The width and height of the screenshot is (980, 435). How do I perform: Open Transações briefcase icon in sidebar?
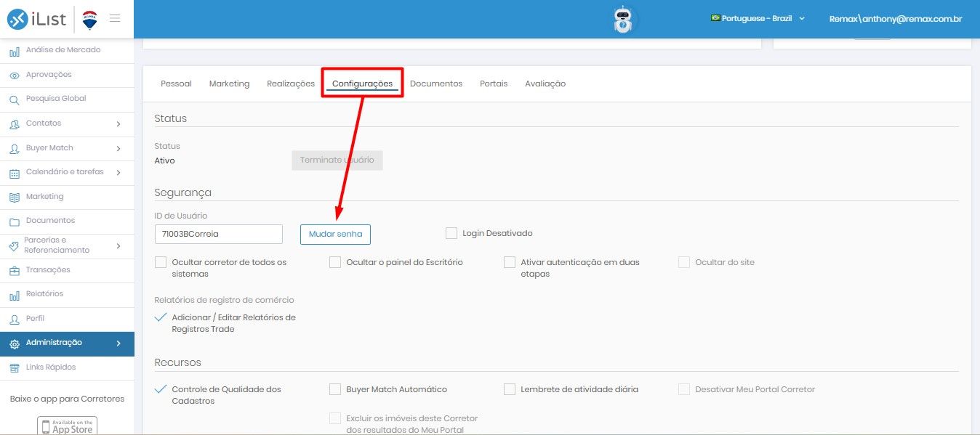15,270
